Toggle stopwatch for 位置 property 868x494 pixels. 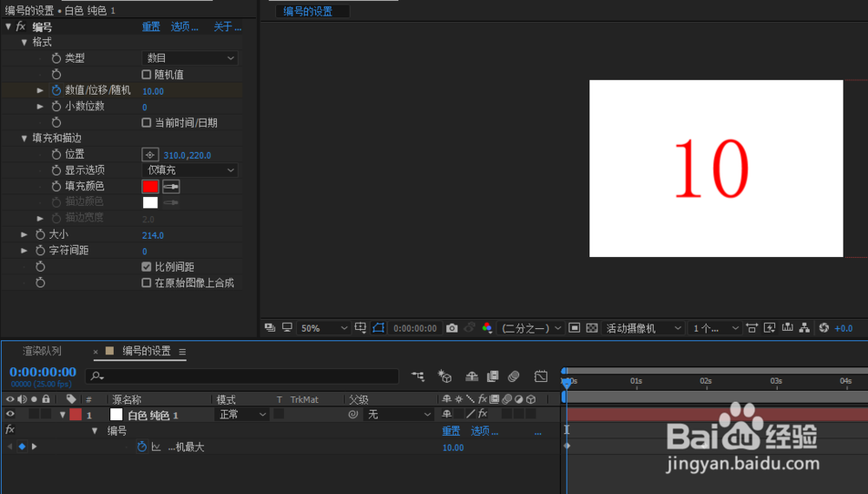56,155
